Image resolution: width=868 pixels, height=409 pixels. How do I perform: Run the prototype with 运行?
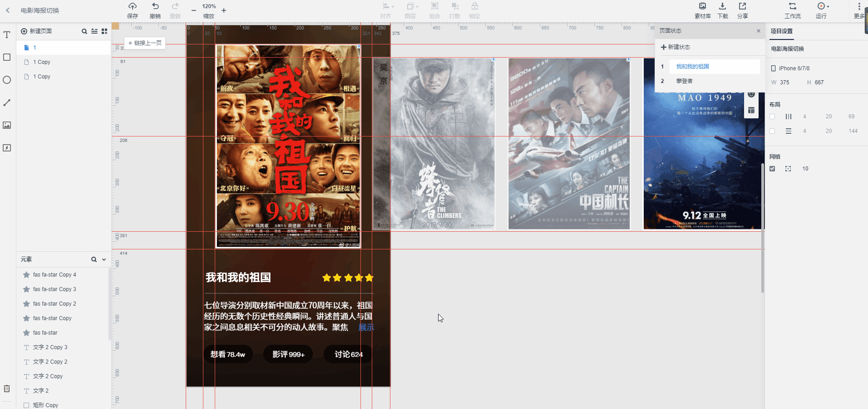[821, 10]
